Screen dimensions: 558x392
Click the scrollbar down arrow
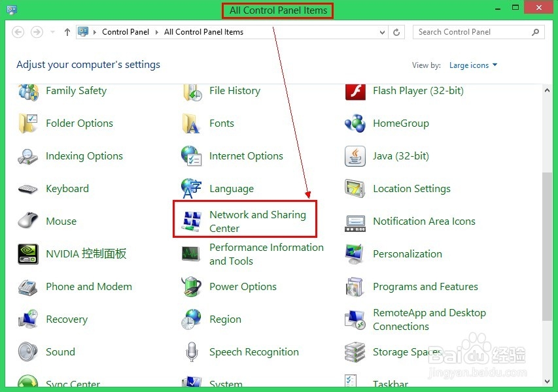(x=547, y=382)
